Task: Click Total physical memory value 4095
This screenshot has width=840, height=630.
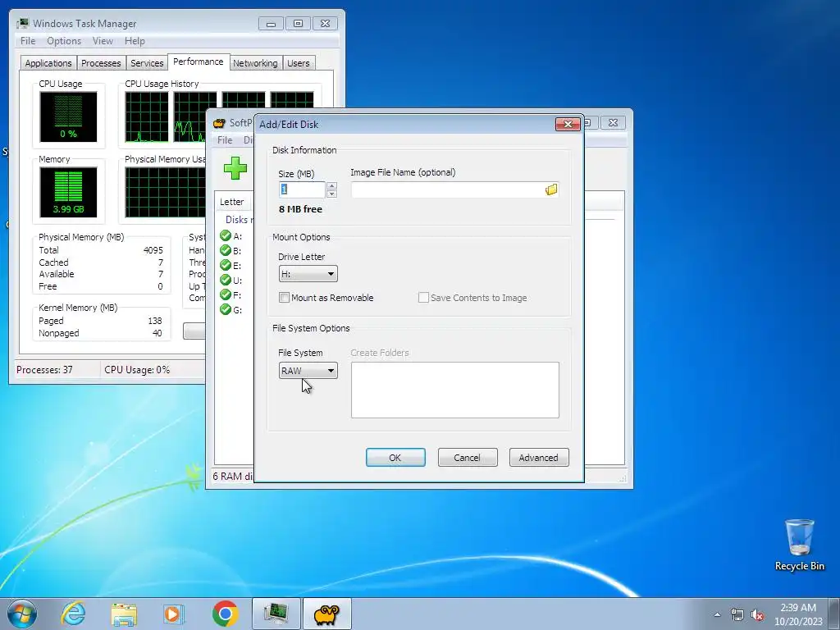Action: [x=153, y=250]
